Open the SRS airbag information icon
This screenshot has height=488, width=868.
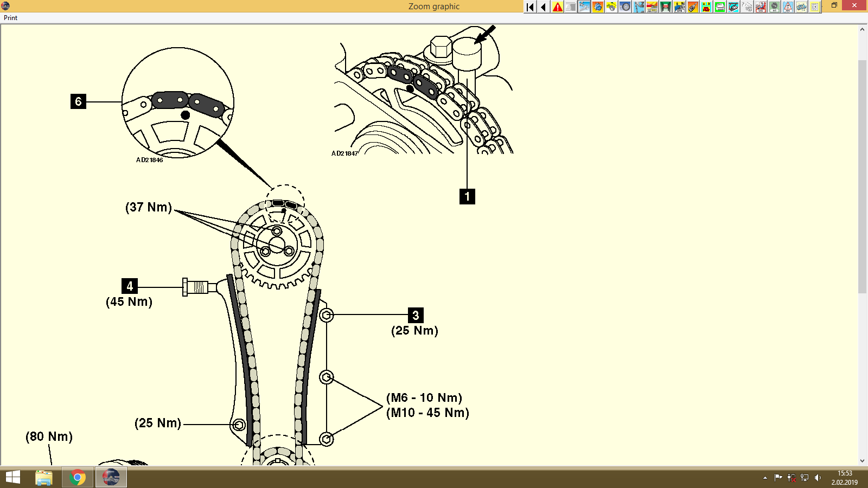pyautogui.click(x=761, y=7)
